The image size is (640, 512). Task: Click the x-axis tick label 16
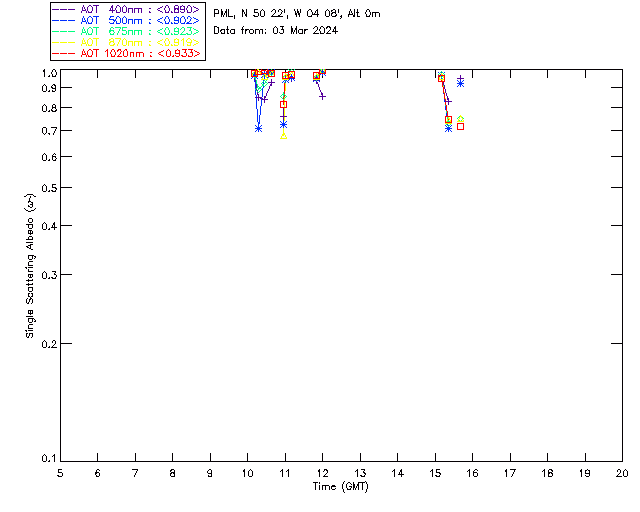pos(473,473)
